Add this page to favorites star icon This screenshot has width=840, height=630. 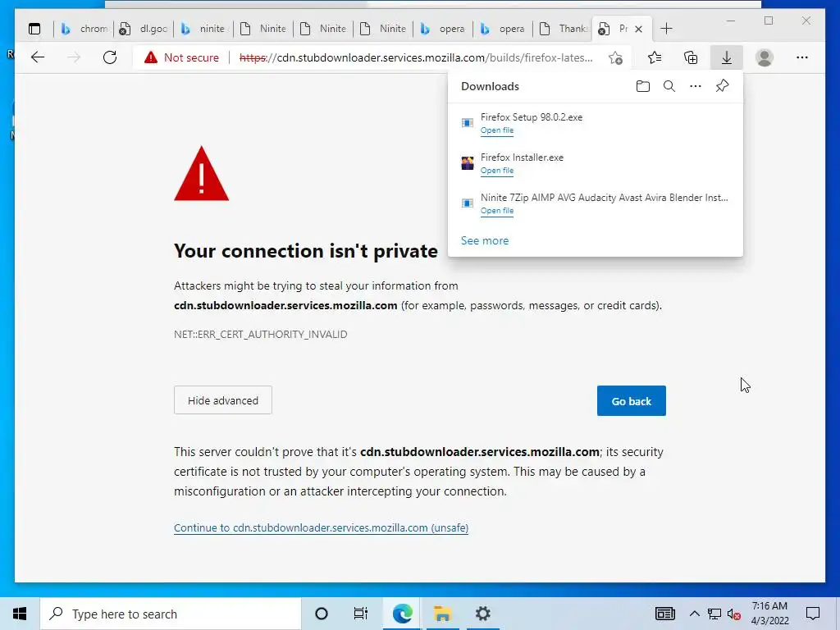[x=615, y=58]
